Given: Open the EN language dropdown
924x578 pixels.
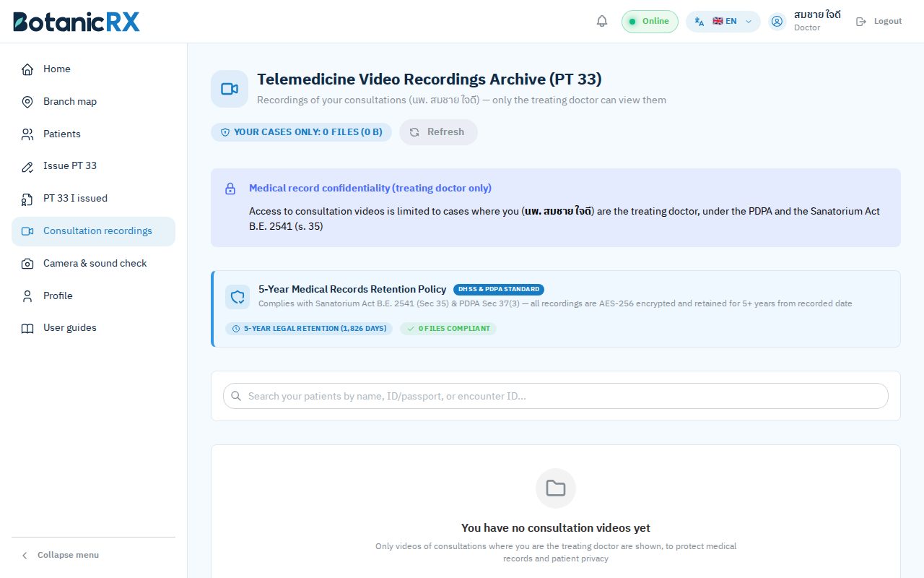Looking at the screenshot, I should click(x=723, y=22).
